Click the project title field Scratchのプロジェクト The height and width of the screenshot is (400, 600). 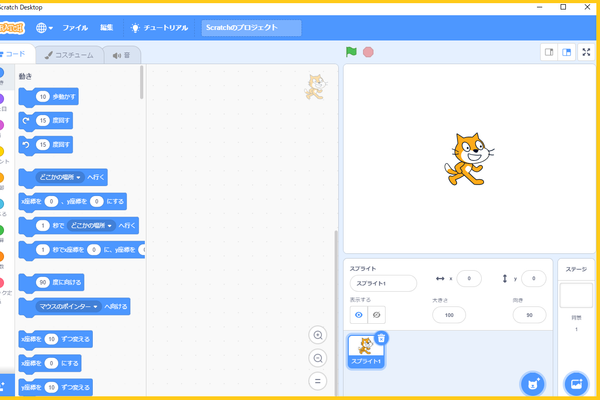(x=251, y=28)
